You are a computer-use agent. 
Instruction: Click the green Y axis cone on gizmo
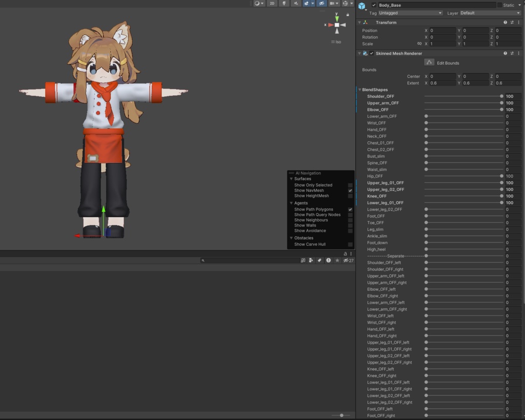click(x=337, y=19)
